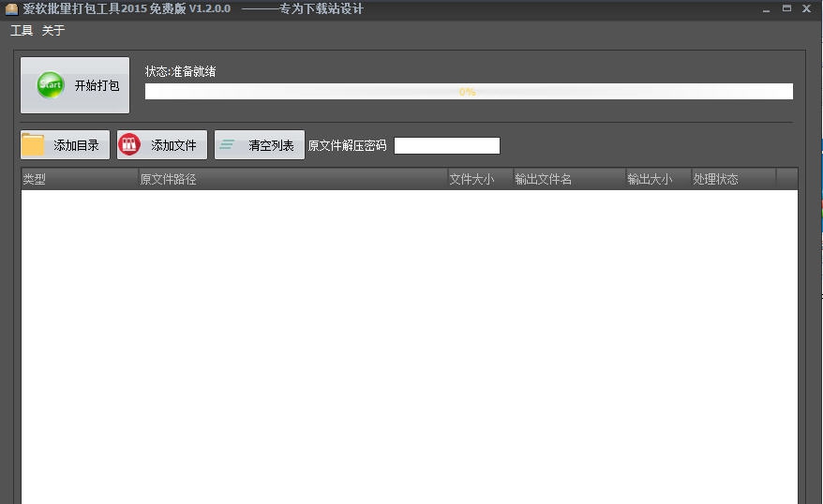Click the list icon for 清空列表
The image size is (823, 504).
(227, 144)
